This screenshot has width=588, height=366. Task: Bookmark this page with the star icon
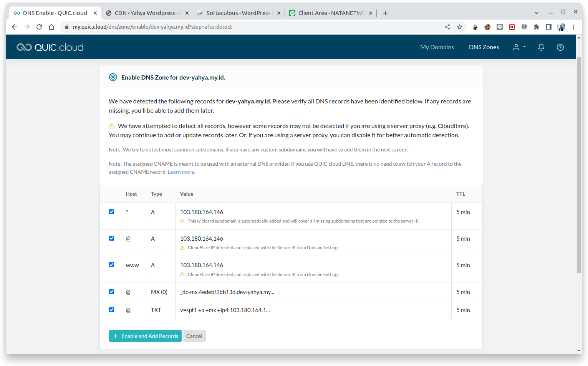[x=460, y=27]
